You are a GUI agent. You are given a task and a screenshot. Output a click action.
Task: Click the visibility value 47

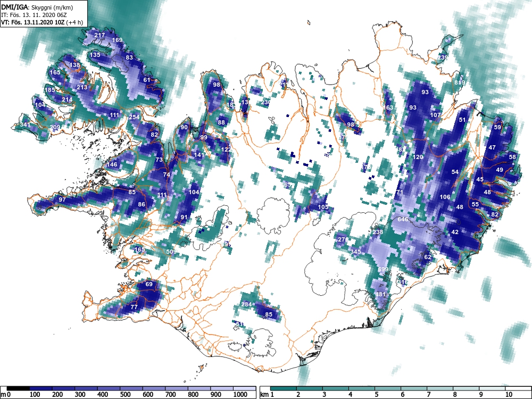click(x=492, y=147)
